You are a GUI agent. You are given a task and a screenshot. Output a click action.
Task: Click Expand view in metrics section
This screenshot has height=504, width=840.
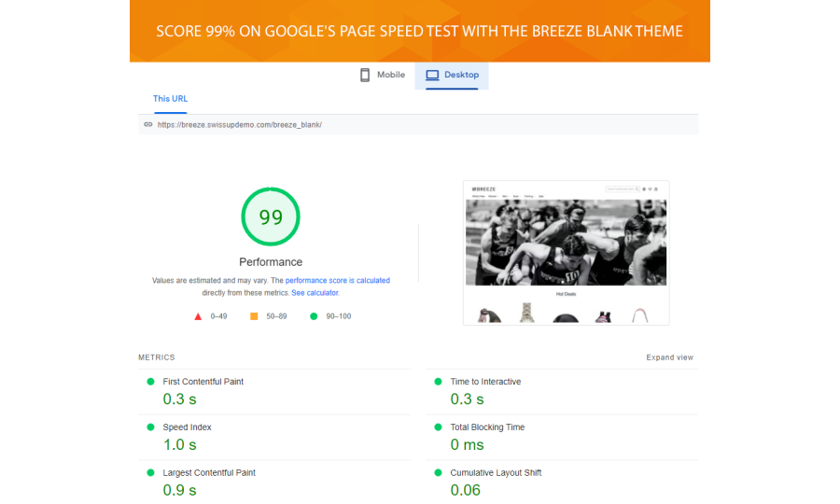(669, 357)
